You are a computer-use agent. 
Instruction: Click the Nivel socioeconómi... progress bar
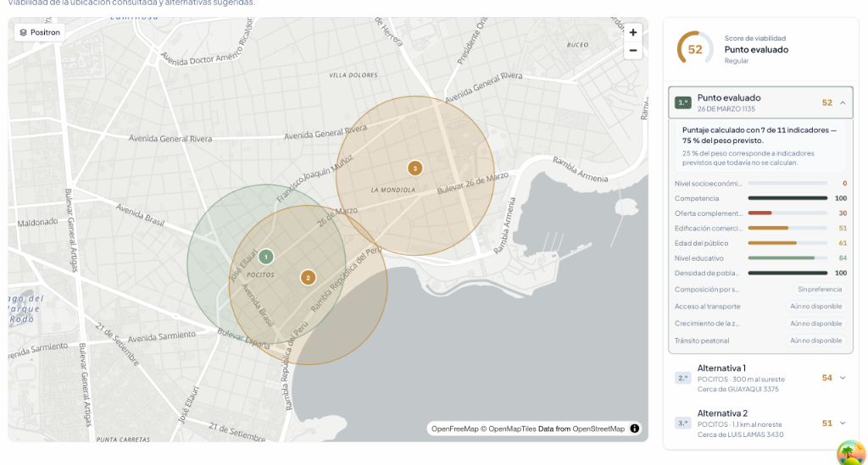pos(787,183)
